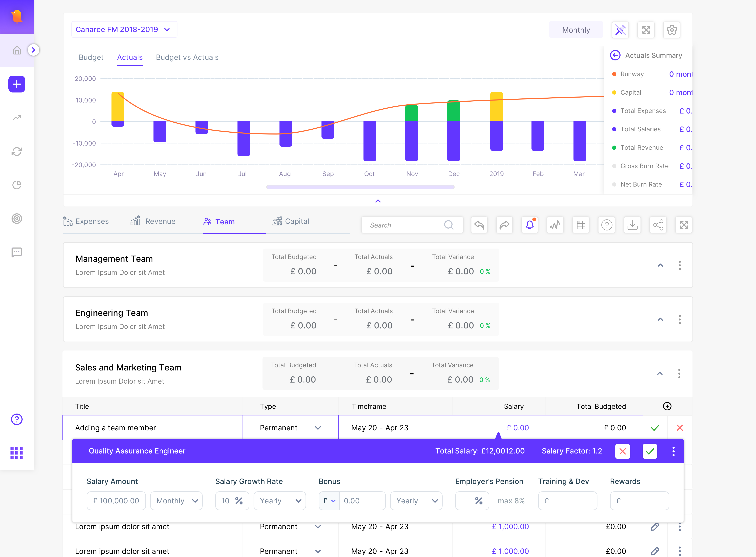Switch to the Expenses tab

[86, 222]
